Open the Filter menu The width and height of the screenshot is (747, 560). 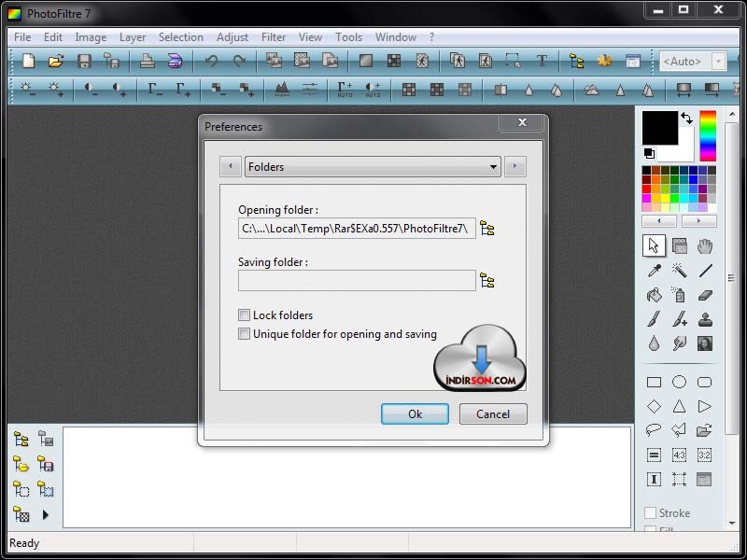point(274,37)
